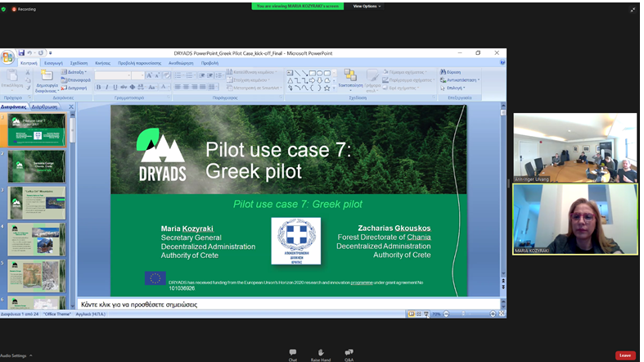Image resolution: width=644 pixels, height=362 pixels.
Task: Open the font size combo box
Action: 138,75
